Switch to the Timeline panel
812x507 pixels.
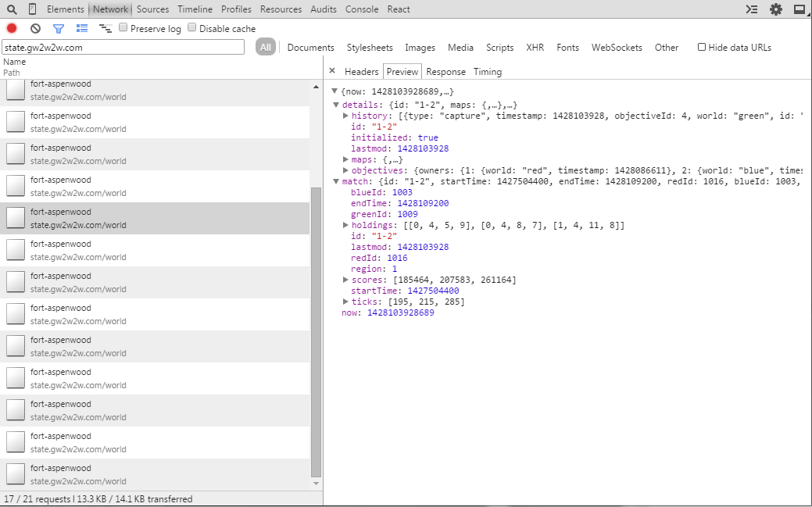[x=195, y=9]
